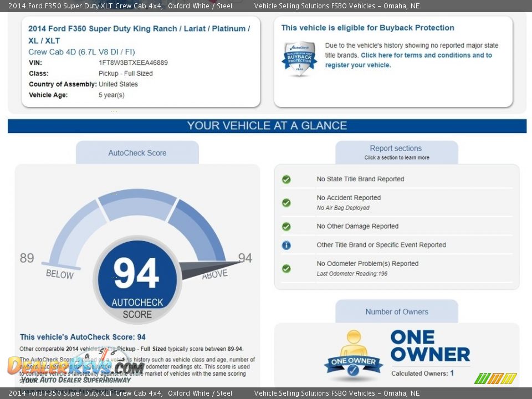Click Click a section to learn more text

click(x=397, y=157)
